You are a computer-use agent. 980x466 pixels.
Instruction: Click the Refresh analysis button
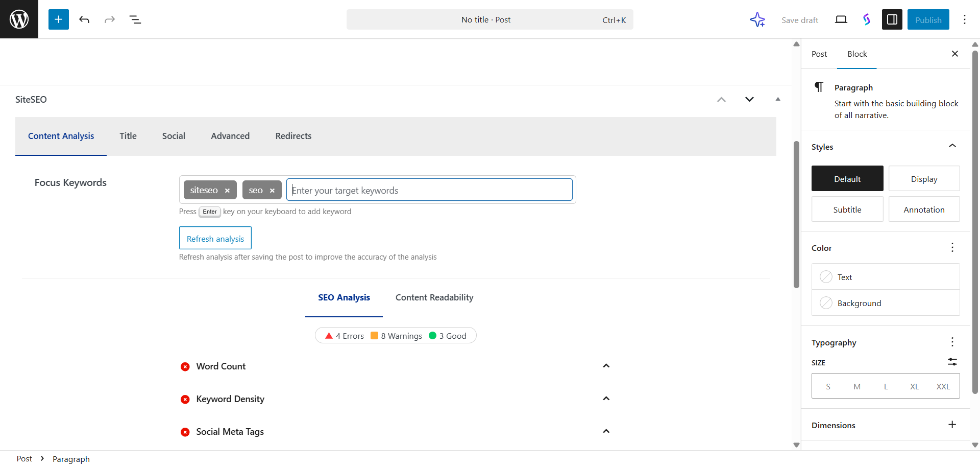(215, 239)
